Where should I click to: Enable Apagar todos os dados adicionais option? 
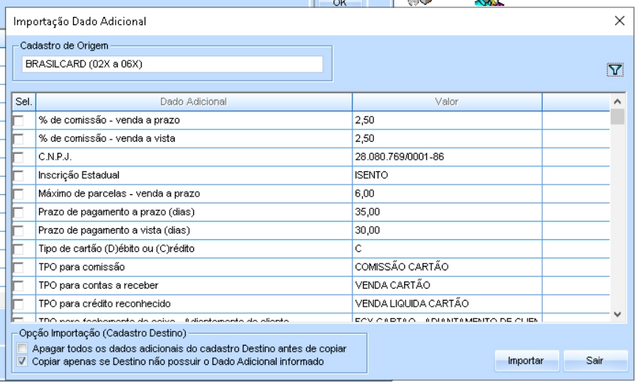pos(22,348)
